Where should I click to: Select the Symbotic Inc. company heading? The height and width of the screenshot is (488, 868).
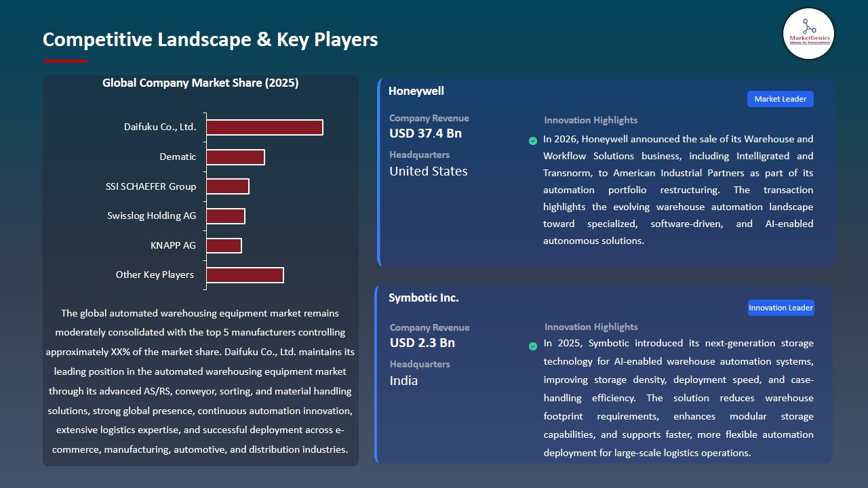coord(424,298)
